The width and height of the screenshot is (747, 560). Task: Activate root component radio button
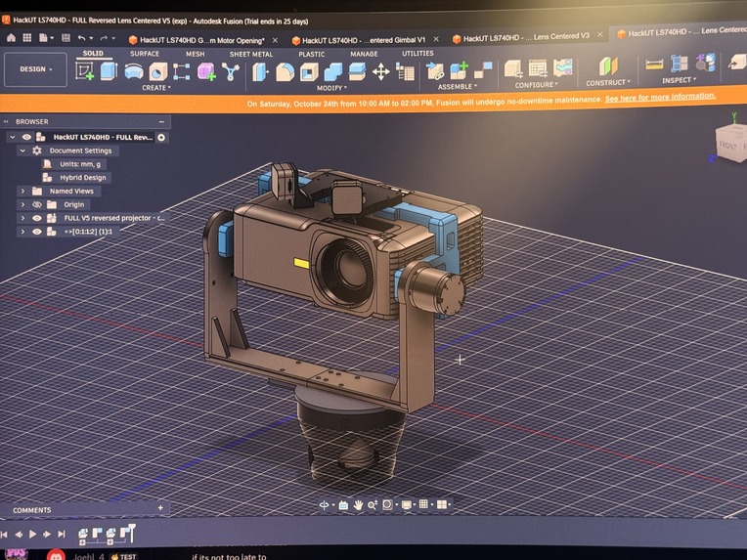pos(161,138)
